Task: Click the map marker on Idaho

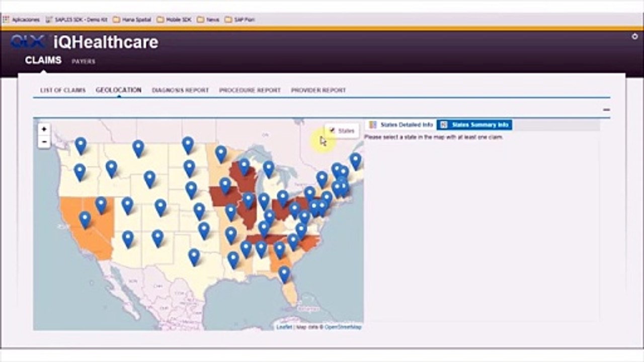Action: [x=111, y=168]
